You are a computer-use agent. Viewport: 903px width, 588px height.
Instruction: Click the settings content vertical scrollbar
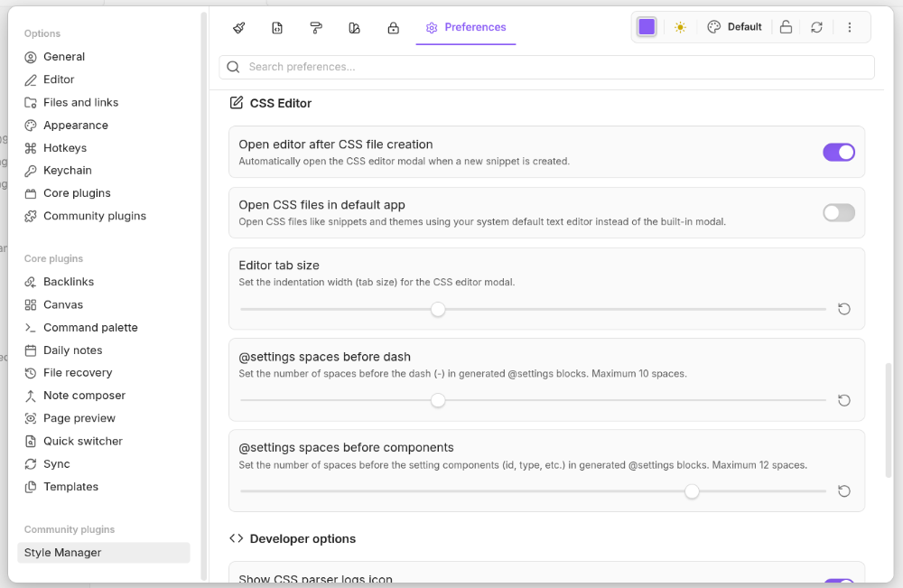[x=888, y=420]
